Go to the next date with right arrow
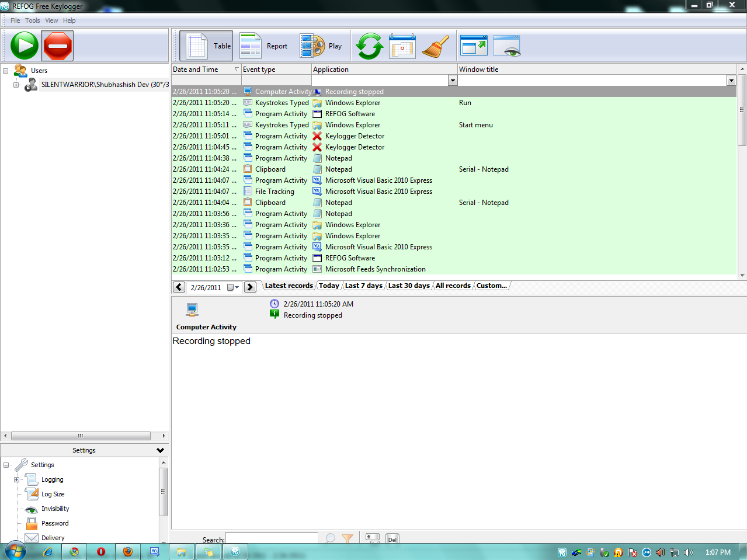Viewport: 747px width, 560px height. coord(250,287)
